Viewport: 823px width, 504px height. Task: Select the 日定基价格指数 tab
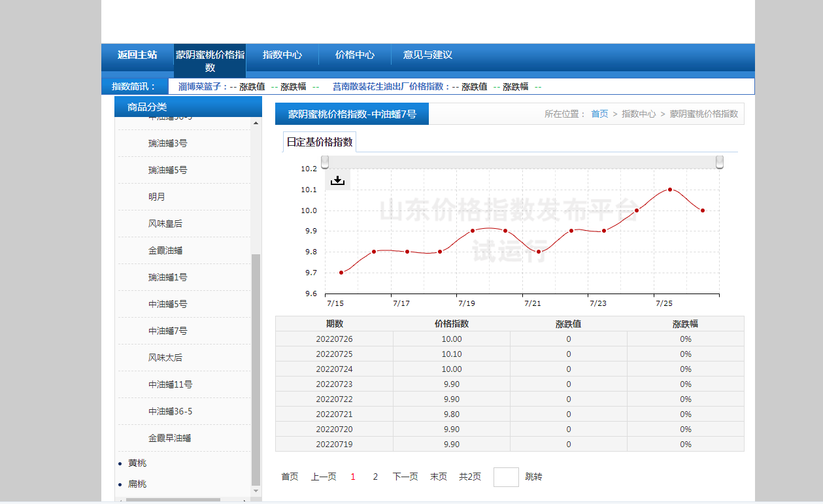tap(320, 142)
